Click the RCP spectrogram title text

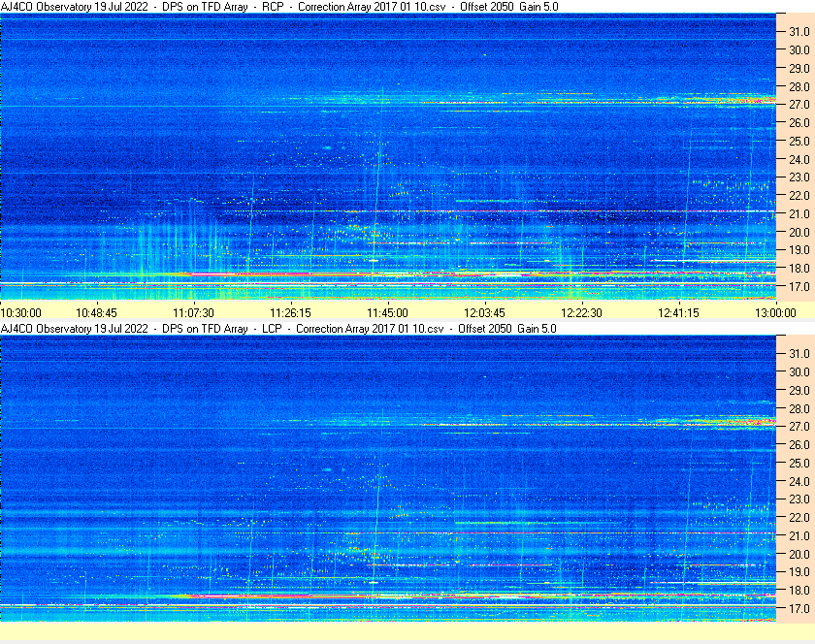coord(279,7)
